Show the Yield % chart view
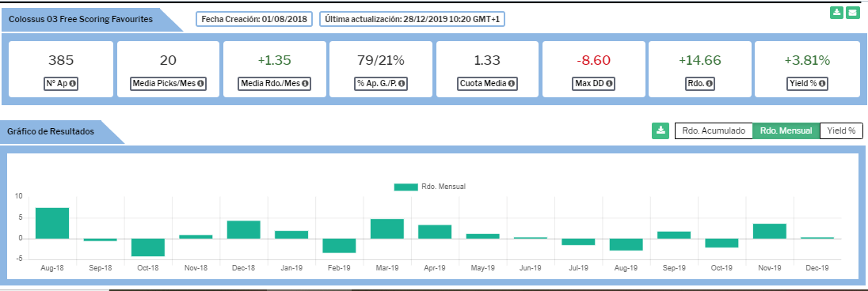The height and width of the screenshot is (291, 868). 841,131
